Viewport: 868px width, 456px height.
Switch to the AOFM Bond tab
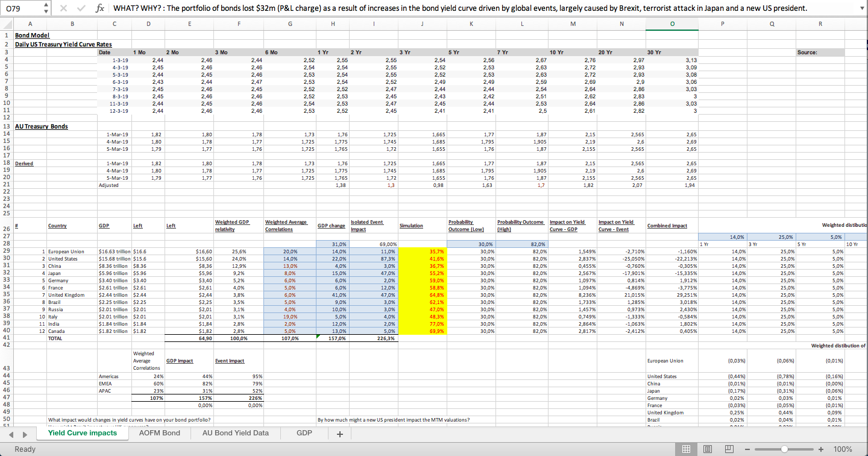pyautogui.click(x=159, y=433)
